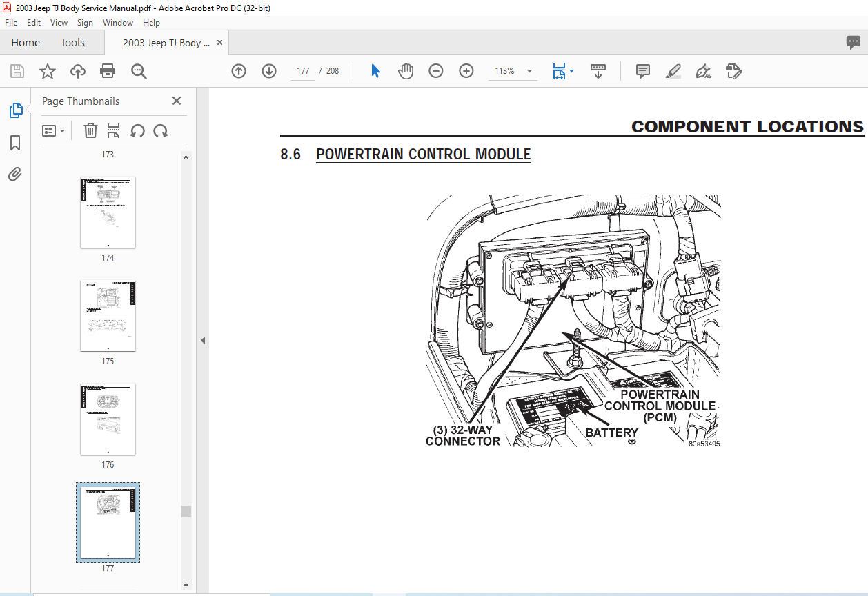Image resolution: width=868 pixels, height=596 pixels.
Task: Rotate page counterclockwise in thumbnails panel
Action: pyautogui.click(x=138, y=130)
